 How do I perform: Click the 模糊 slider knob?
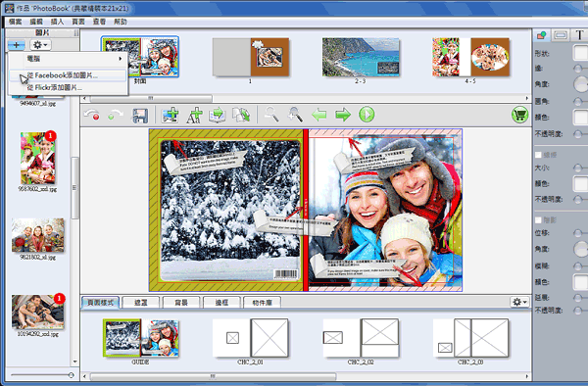tap(578, 266)
